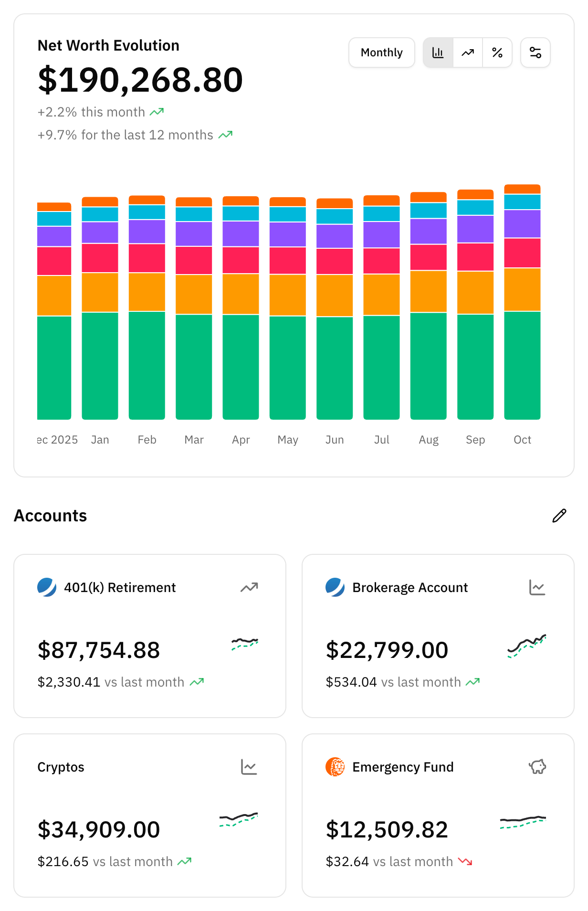Switch to bar chart view

tap(438, 53)
